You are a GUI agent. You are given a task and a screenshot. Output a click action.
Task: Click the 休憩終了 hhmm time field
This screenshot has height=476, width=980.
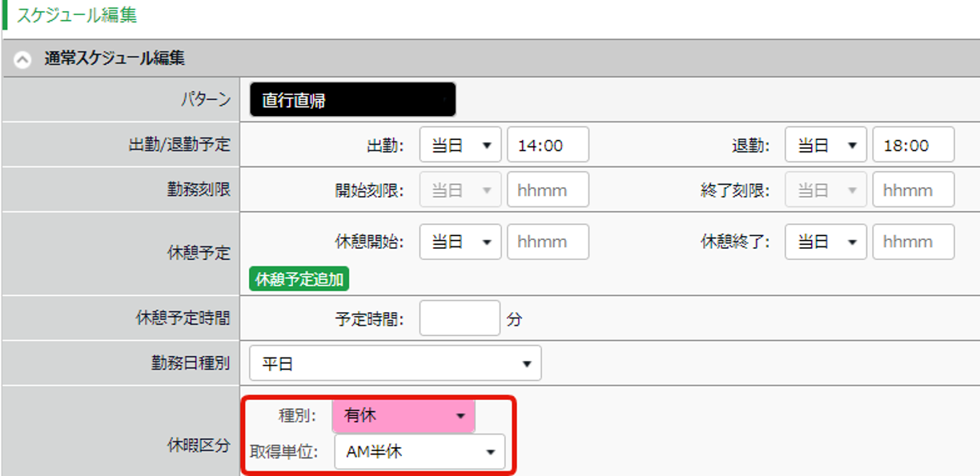[x=913, y=242]
